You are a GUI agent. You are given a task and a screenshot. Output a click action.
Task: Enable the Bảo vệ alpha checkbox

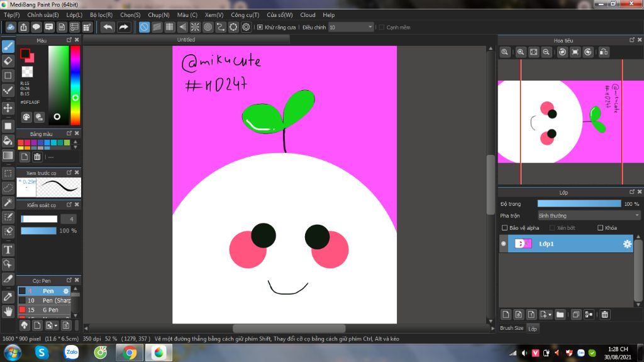tap(504, 228)
